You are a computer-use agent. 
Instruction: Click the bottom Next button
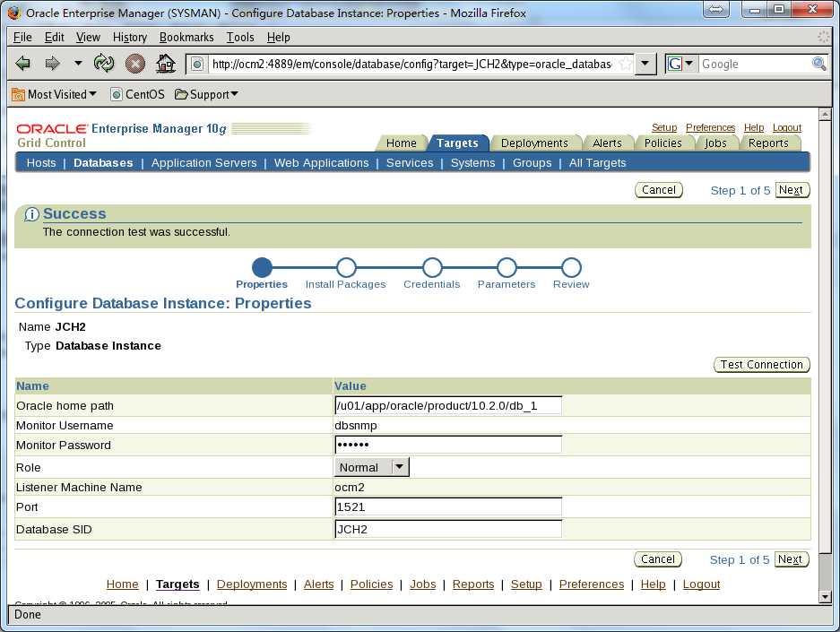(x=792, y=559)
